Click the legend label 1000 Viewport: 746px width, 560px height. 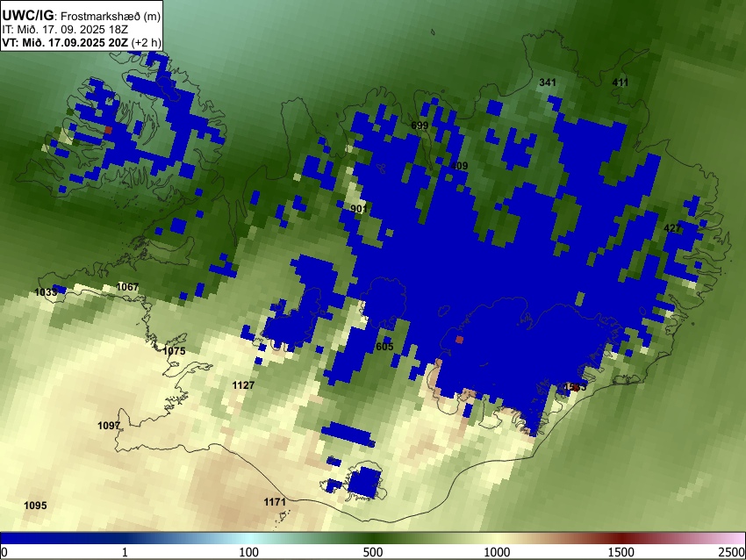click(x=497, y=552)
